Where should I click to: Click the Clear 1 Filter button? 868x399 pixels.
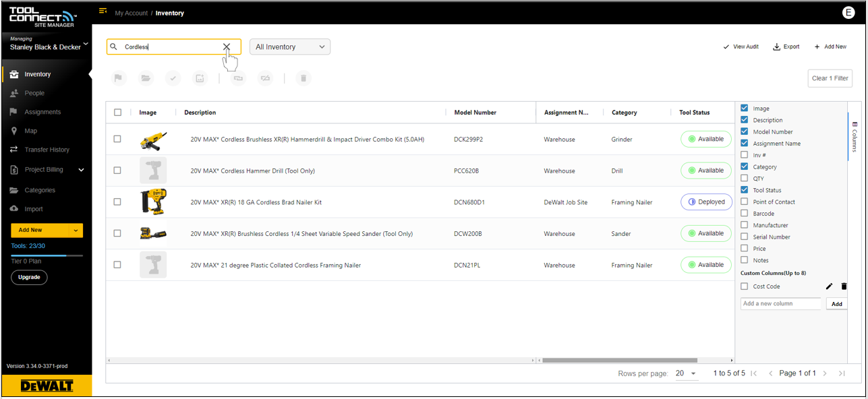click(x=830, y=78)
